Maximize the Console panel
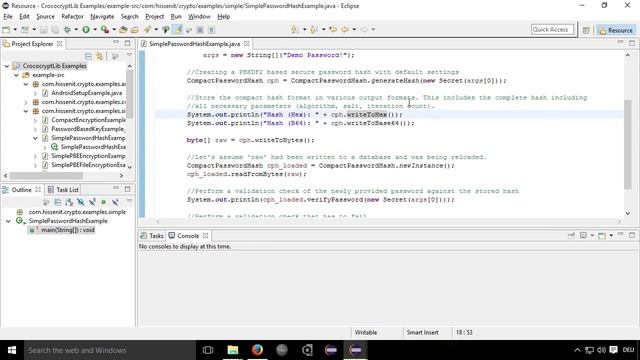 pos(632,235)
